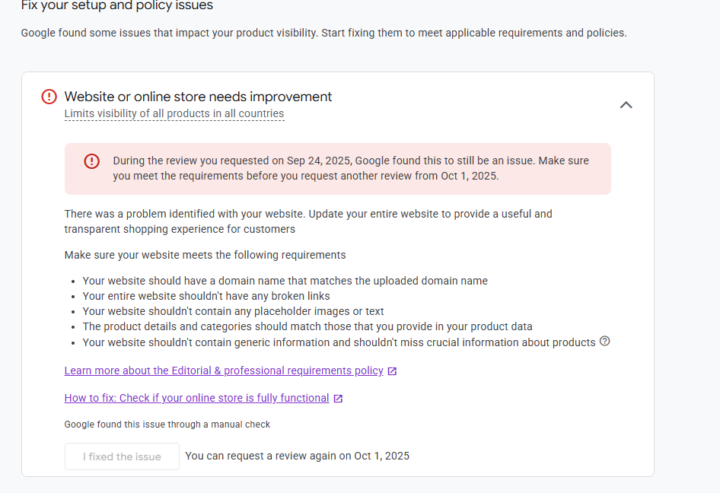This screenshot has width=720, height=493.
Task: Open 'Learn more about the Editorial & professional requirements policy'
Action: tap(223, 371)
